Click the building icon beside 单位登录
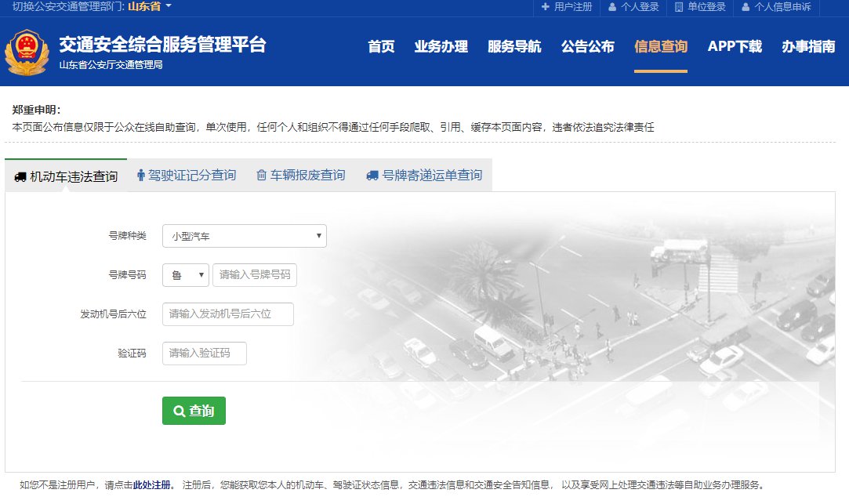Image resolution: width=849 pixels, height=504 pixels. tap(679, 7)
